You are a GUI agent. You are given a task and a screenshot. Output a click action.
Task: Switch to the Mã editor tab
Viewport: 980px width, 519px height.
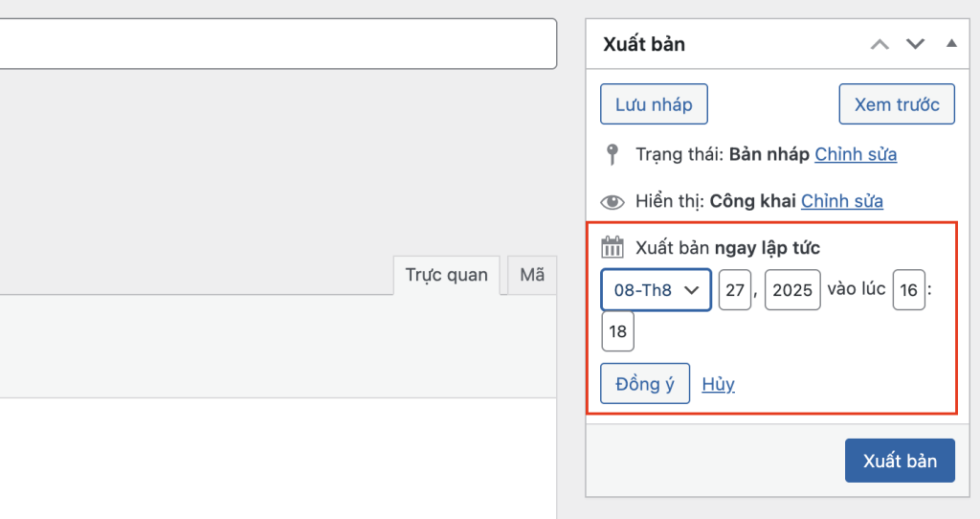coord(532,276)
